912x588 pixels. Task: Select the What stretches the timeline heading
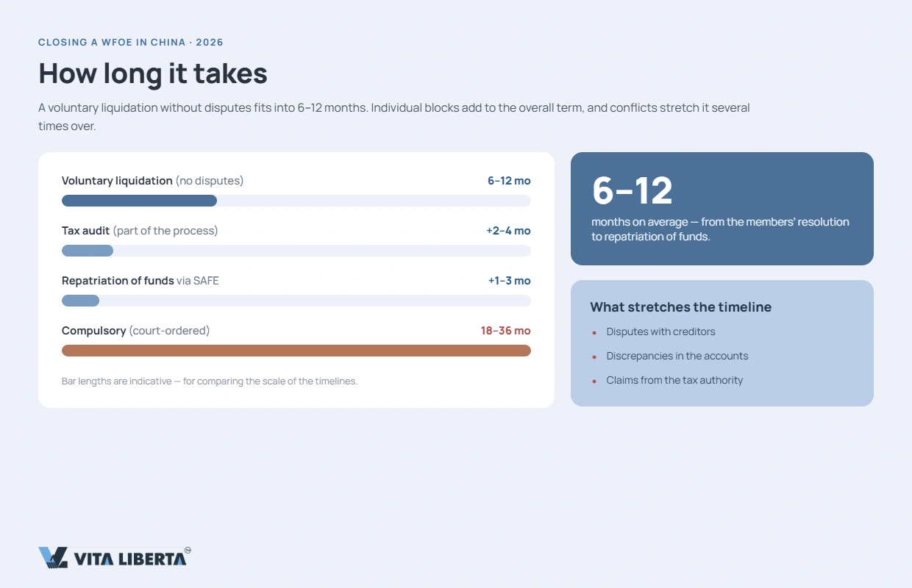click(x=681, y=307)
